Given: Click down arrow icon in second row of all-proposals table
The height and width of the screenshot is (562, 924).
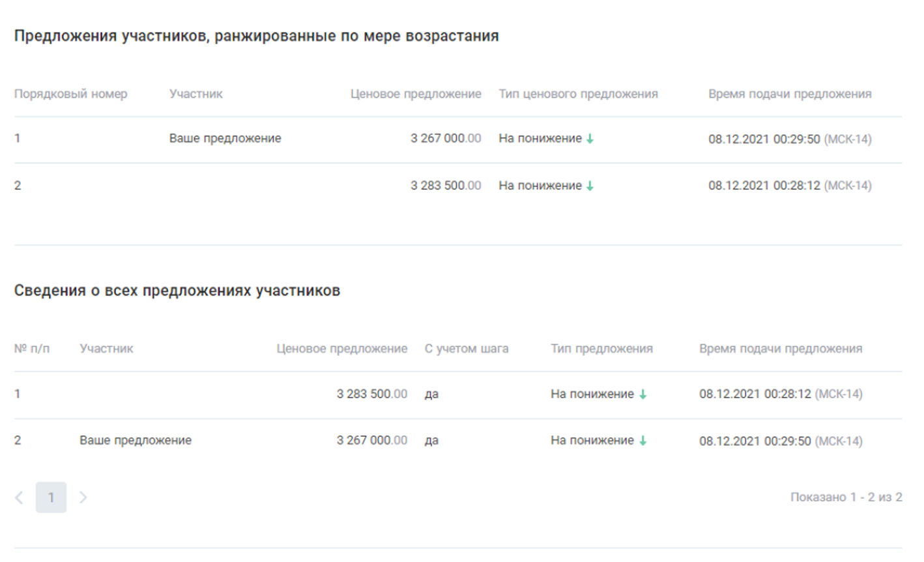Looking at the screenshot, I should pos(642,441).
